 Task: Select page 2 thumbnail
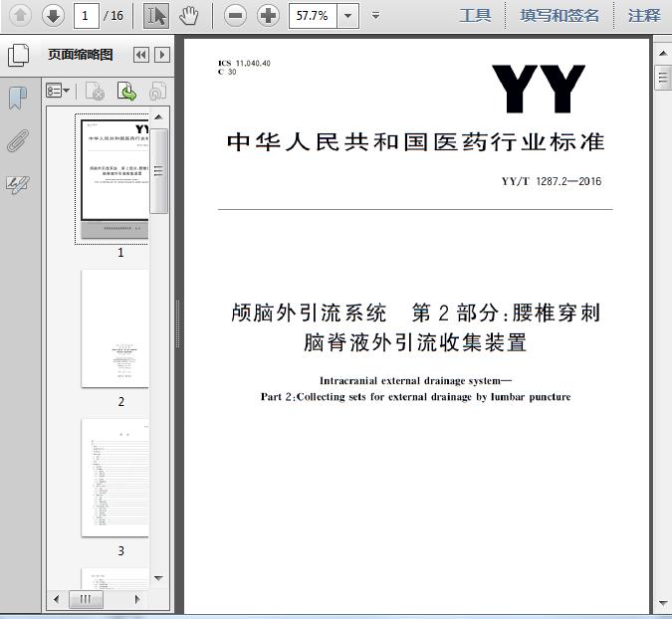click(114, 328)
